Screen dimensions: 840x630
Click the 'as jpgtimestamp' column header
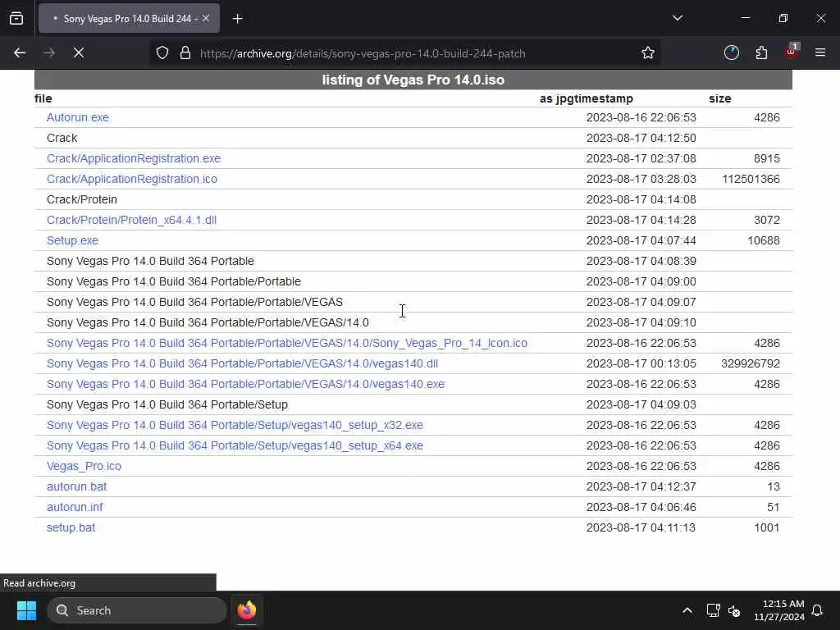(x=586, y=98)
